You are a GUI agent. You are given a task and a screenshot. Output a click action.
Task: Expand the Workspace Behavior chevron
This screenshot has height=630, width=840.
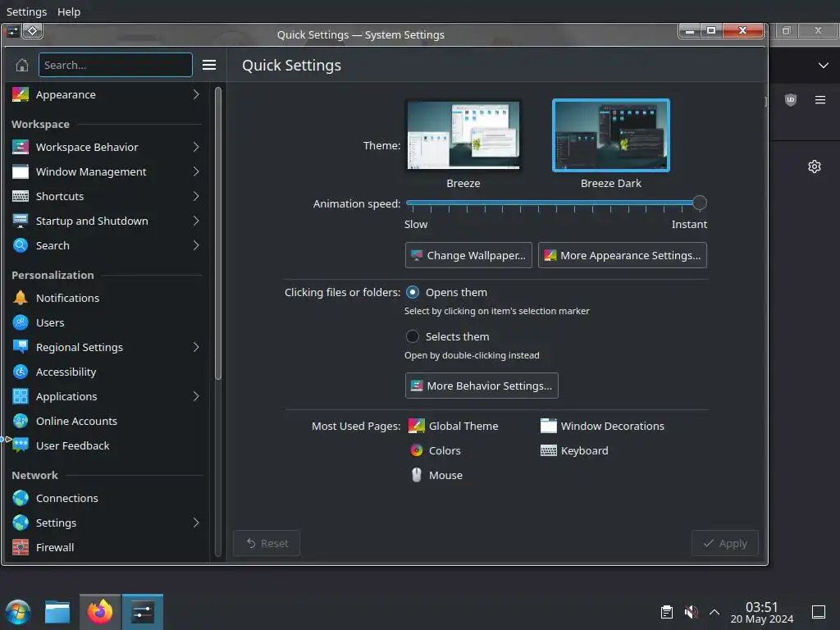coord(196,148)
